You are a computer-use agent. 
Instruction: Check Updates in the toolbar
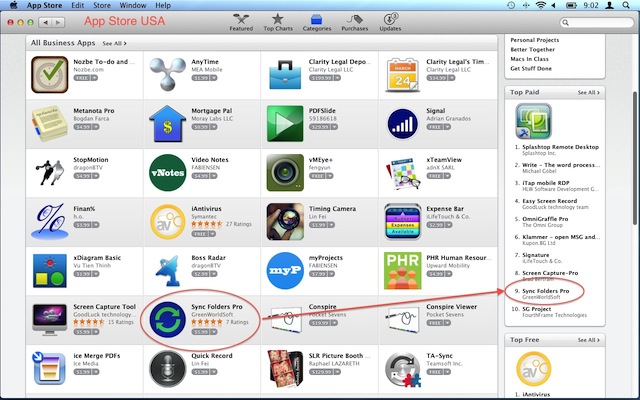pos(390,22)
